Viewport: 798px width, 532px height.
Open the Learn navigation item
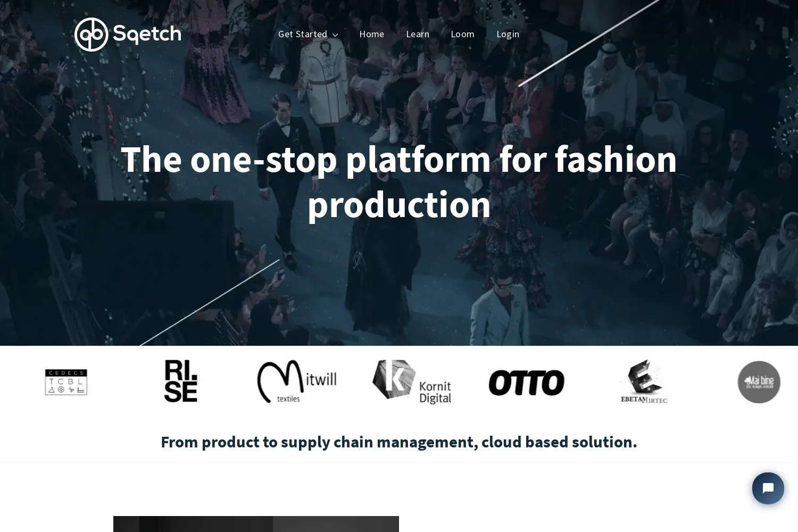[418, 34]
